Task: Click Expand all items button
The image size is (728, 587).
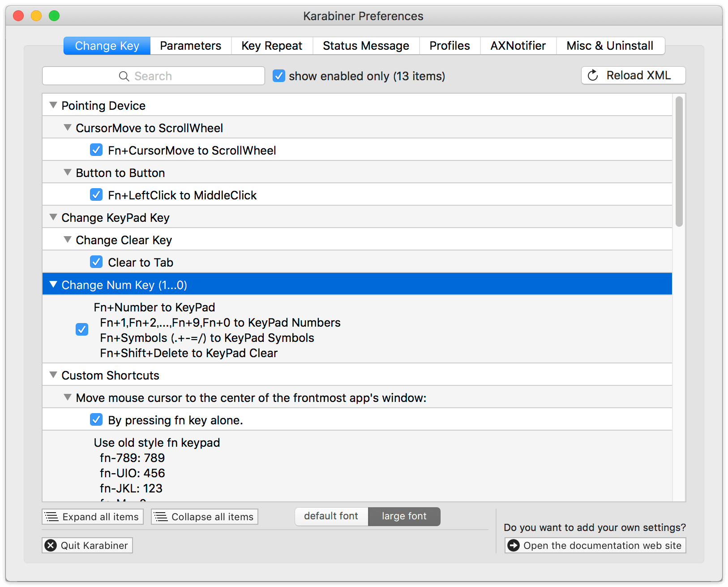Action: click(x=93, y=517)
